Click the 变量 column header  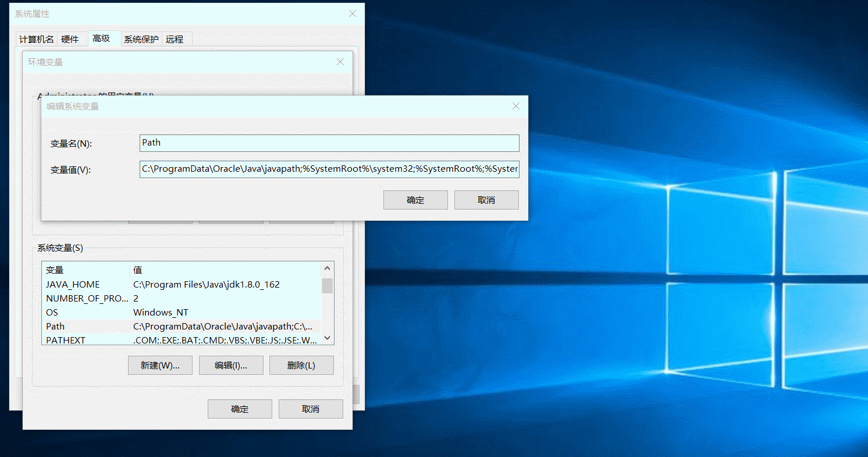(x=86, y=270)
